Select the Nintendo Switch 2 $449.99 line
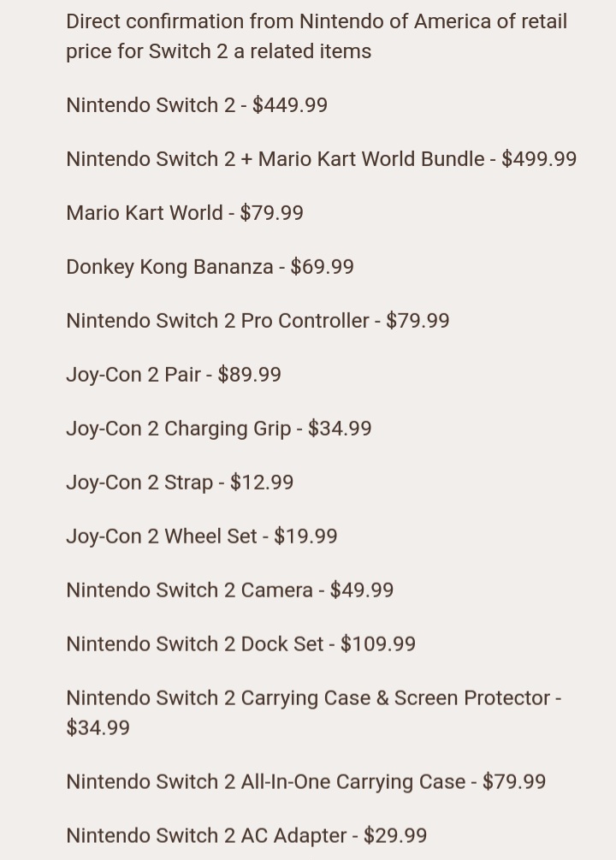The width and height of the screenshot is (616, 860). click(x=197, y=104)
